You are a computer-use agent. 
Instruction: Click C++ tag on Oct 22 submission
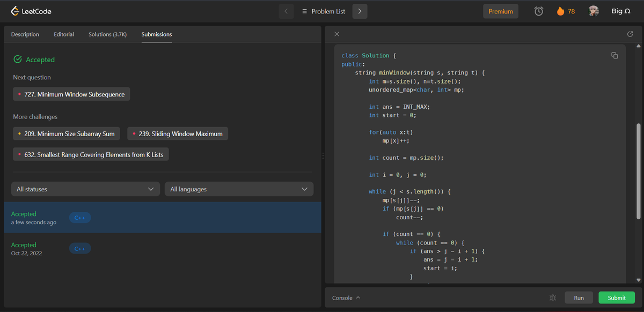click(x=80, y=249)
